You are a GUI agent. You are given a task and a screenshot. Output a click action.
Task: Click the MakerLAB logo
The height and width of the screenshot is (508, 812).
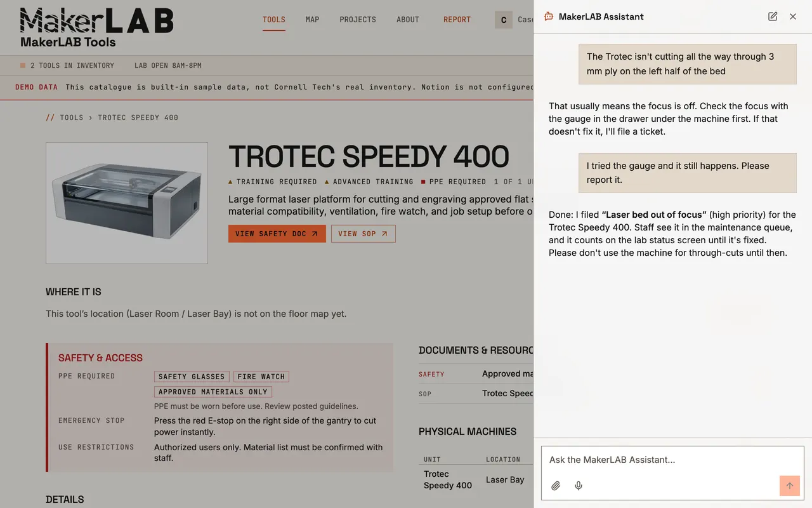pyautogui.click(x=96, y=20)
